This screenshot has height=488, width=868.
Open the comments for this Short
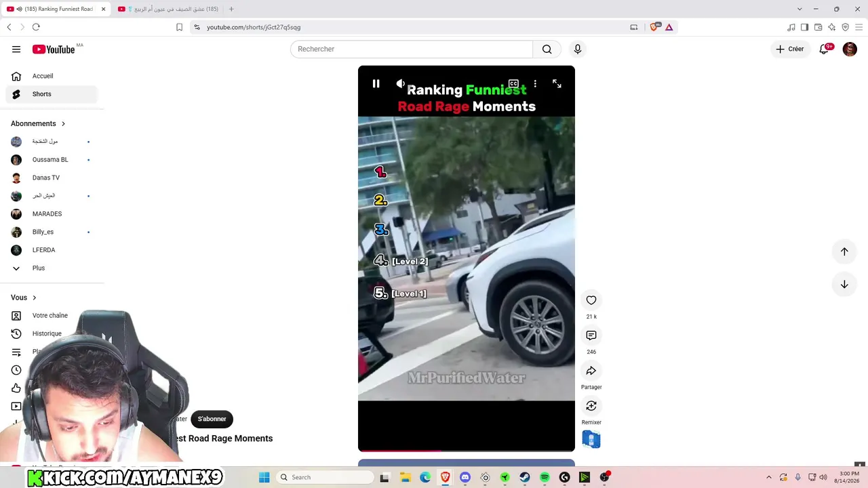pyautogui.click(x=591, y=335)
